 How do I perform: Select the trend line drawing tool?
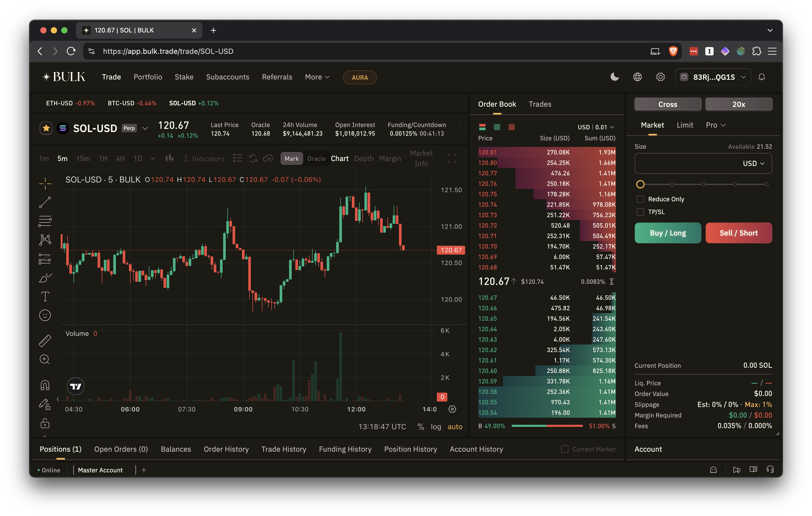click(x=45, y=202)
